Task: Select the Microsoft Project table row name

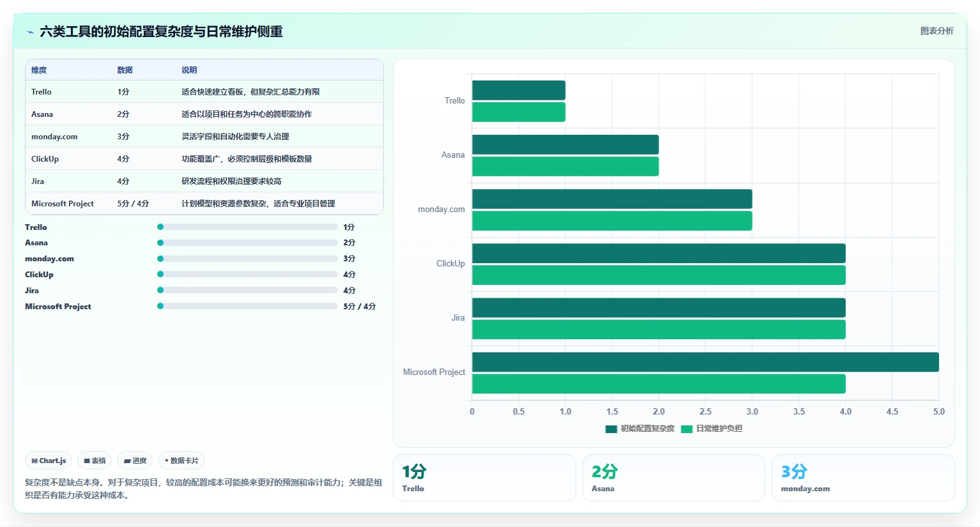Action: [63, 204]
